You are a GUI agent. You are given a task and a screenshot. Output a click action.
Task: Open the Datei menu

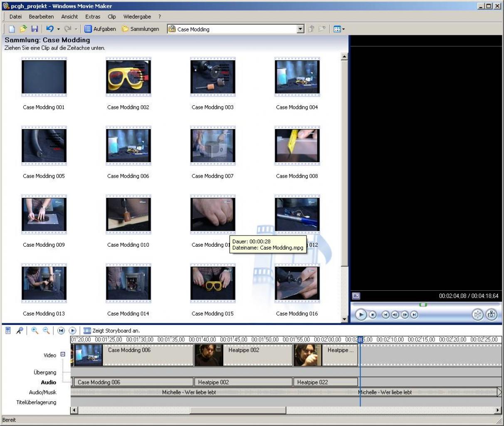tap(15, 17)
